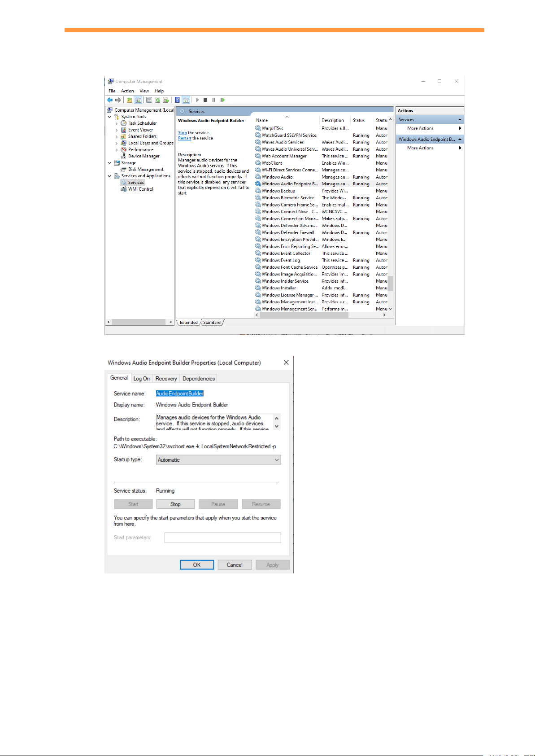Open the File menu
The height and width of the screenshot is (756, 535).
click(x=112, y=91)
